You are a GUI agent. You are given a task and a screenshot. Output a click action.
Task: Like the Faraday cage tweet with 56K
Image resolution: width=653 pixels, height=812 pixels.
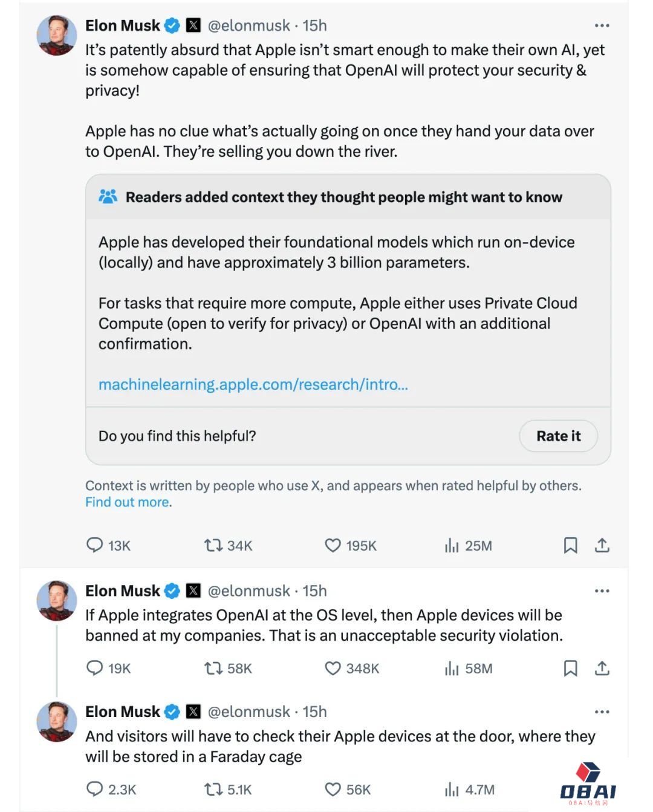coord(333,789)
